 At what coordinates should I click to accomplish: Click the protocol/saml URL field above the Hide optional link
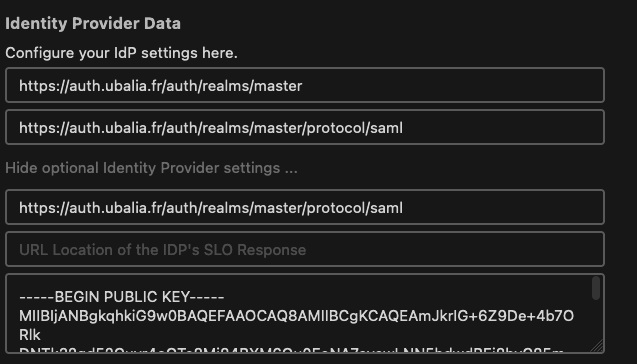[305, 127]
